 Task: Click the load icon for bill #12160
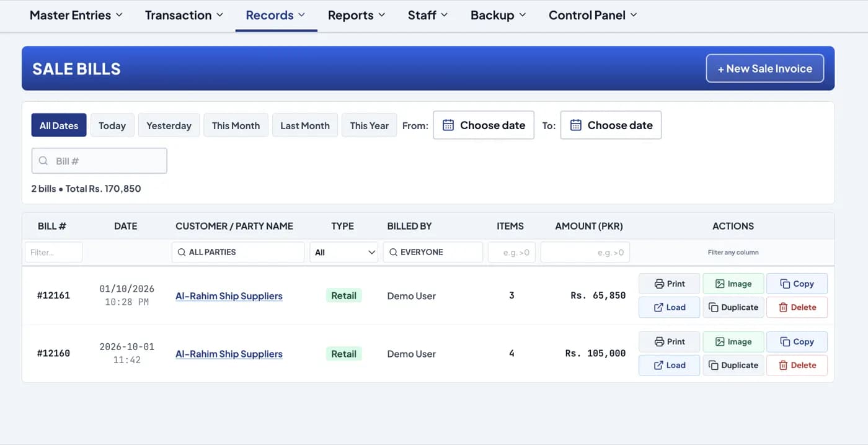[658, 365]
